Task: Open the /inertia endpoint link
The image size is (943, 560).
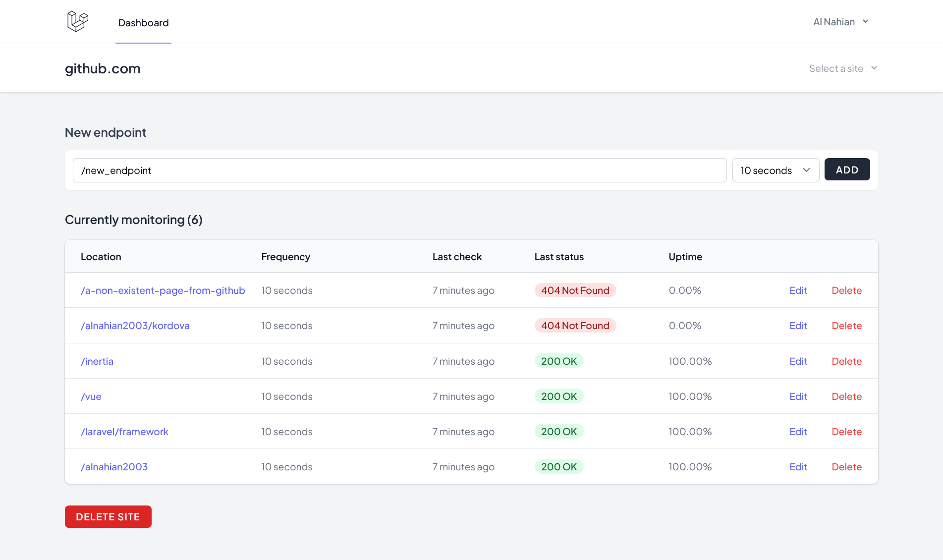Action: 97,361
